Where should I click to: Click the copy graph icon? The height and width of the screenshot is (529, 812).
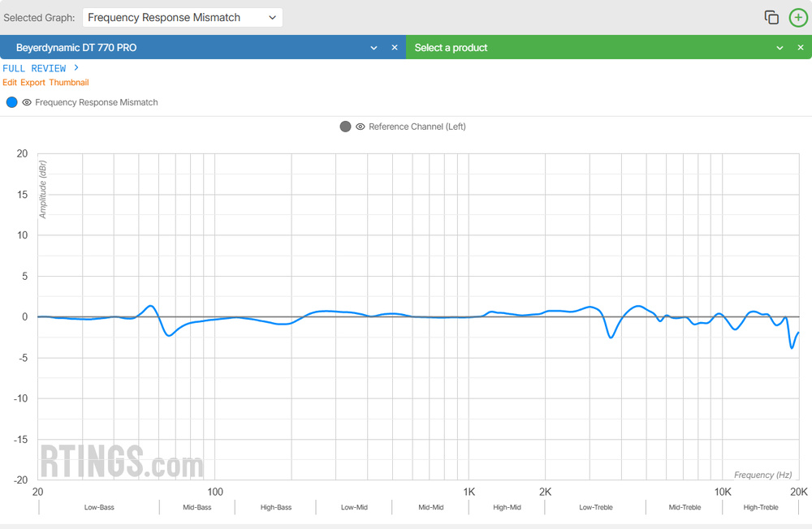[x=771, y=18]
